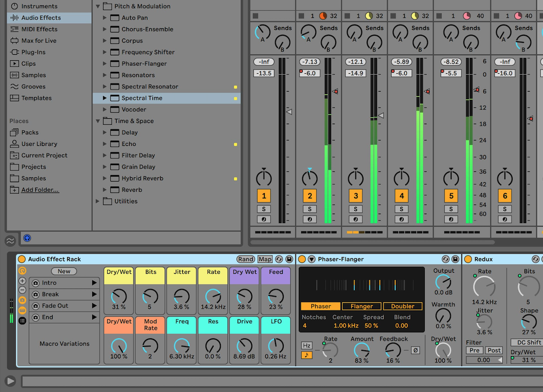Collapse the Pitch & Modulation folder
Viewport: 543px width, 392px height.
coord(98,7)
